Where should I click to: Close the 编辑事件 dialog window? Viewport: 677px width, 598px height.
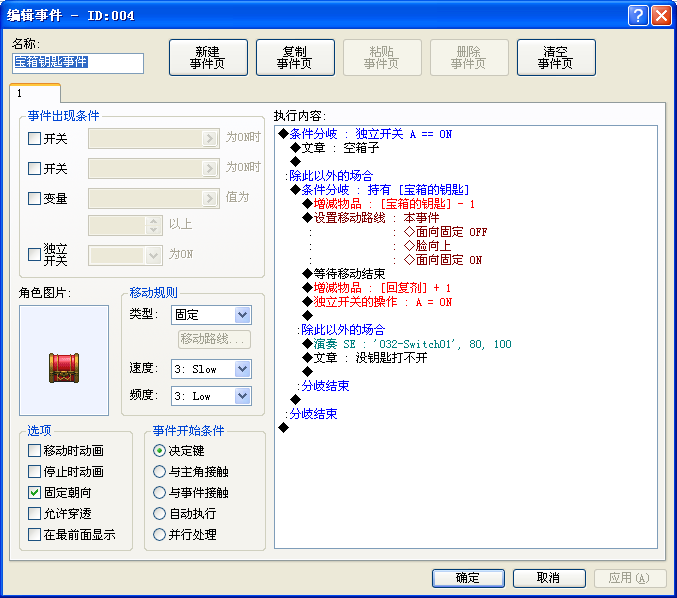point(661,16)
